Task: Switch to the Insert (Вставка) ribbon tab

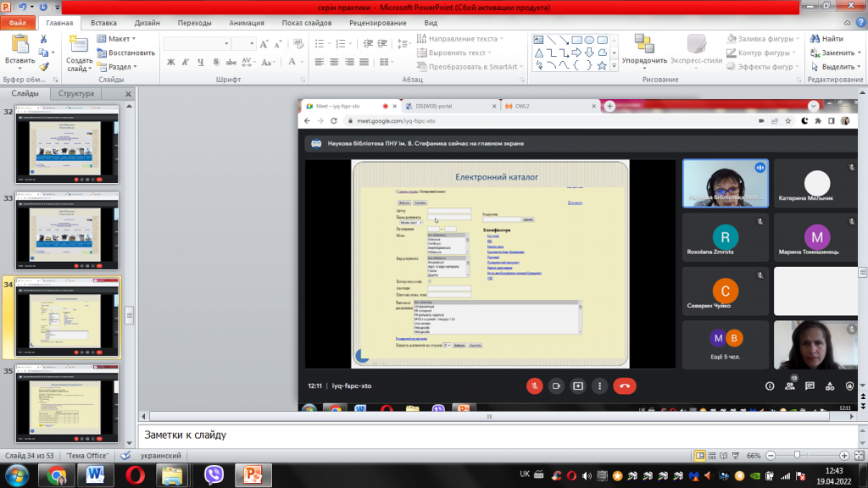Action: point(103,23)
